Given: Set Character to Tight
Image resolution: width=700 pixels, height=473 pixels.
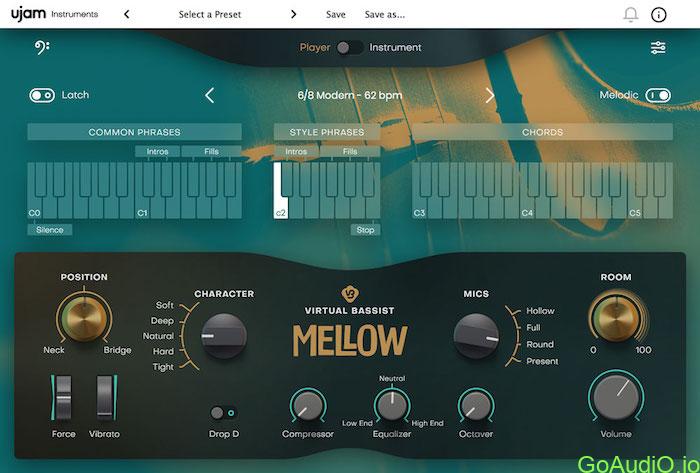Looking at the screenshot, I should coord(163,367).
